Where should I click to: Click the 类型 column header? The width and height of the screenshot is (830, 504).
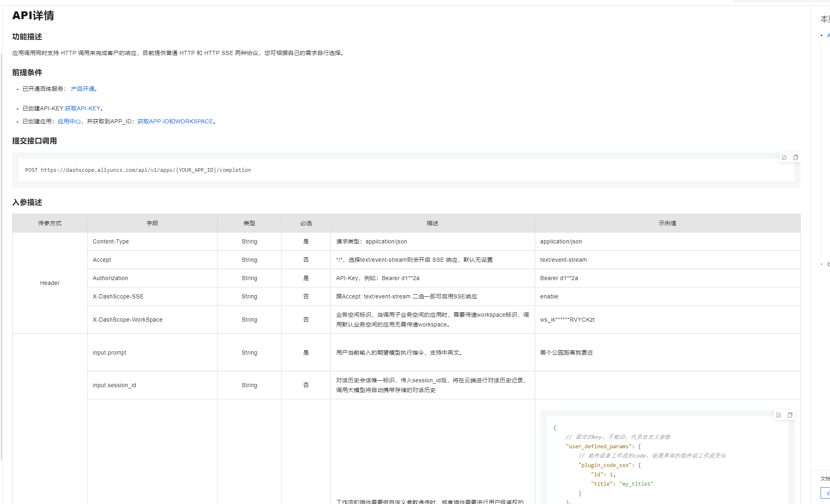(249, 223)
